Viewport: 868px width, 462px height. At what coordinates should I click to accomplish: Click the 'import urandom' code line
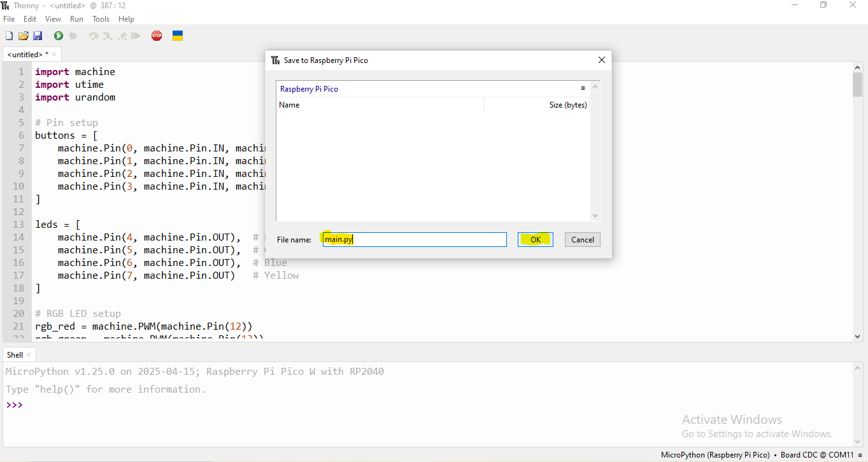pos(75,97)
